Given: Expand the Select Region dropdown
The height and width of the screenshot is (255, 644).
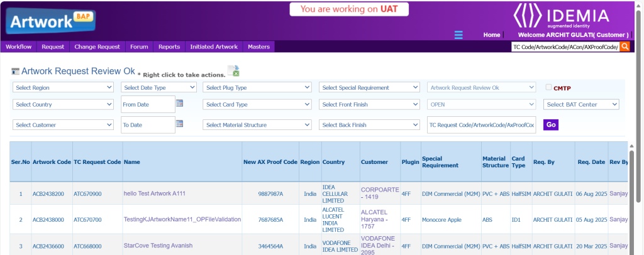Looking at the screenshot, I should (x=64, y=87).
